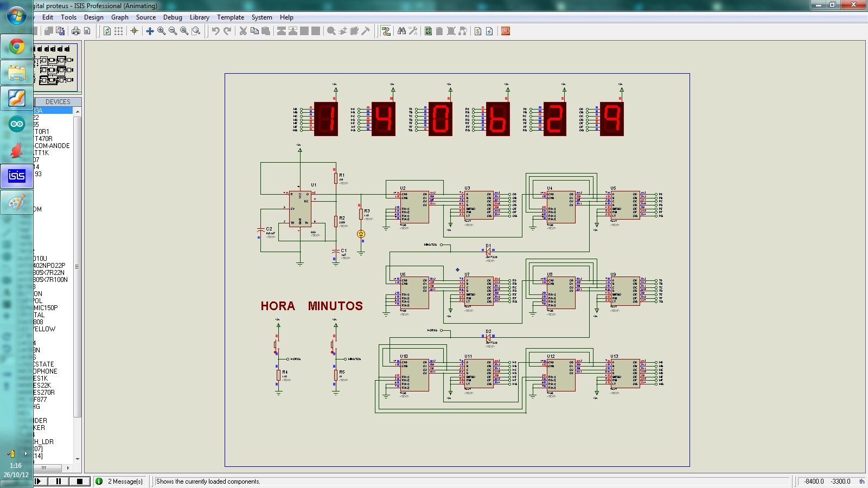Image resolution: width=868 pixels, height=488 pixels.
Task: Click the Zoom Out magnifier icon
Action: [173, 31]
